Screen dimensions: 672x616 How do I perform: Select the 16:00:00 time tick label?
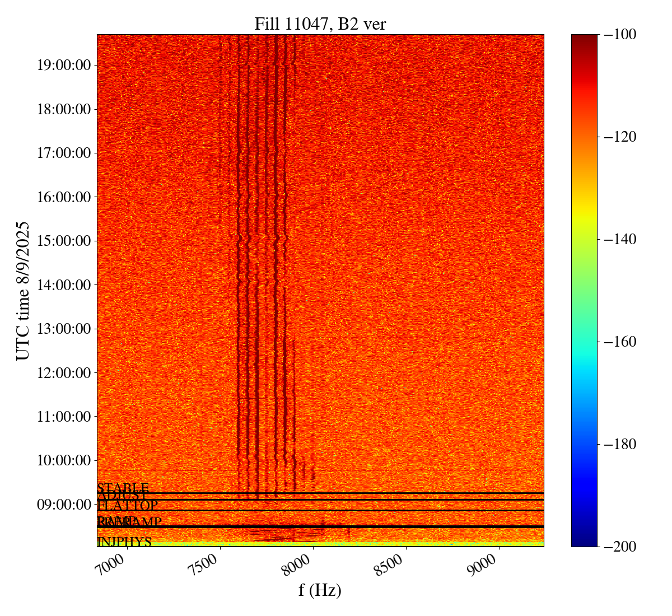[64, 197]
